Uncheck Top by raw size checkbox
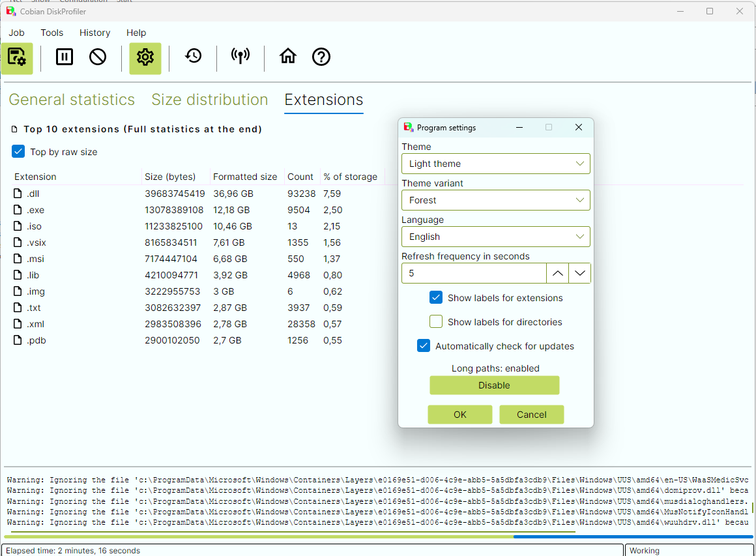The width and height of the screenshot is (756, 556). pos(18,151)
